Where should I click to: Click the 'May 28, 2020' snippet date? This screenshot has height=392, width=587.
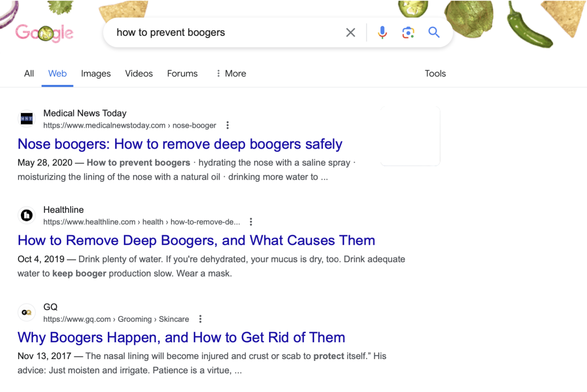coord(45,162)
